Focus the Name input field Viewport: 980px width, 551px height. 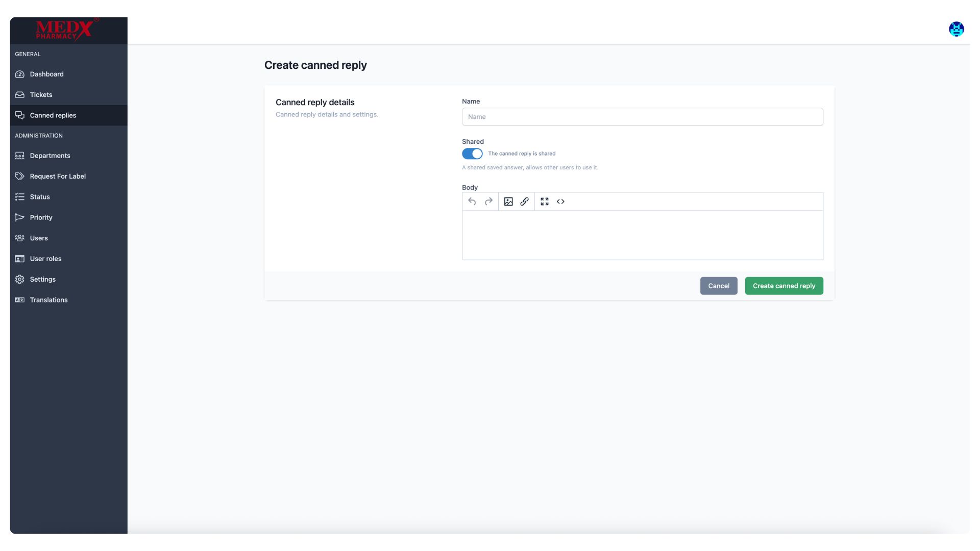pyautogui.click(x=642, y=117)
